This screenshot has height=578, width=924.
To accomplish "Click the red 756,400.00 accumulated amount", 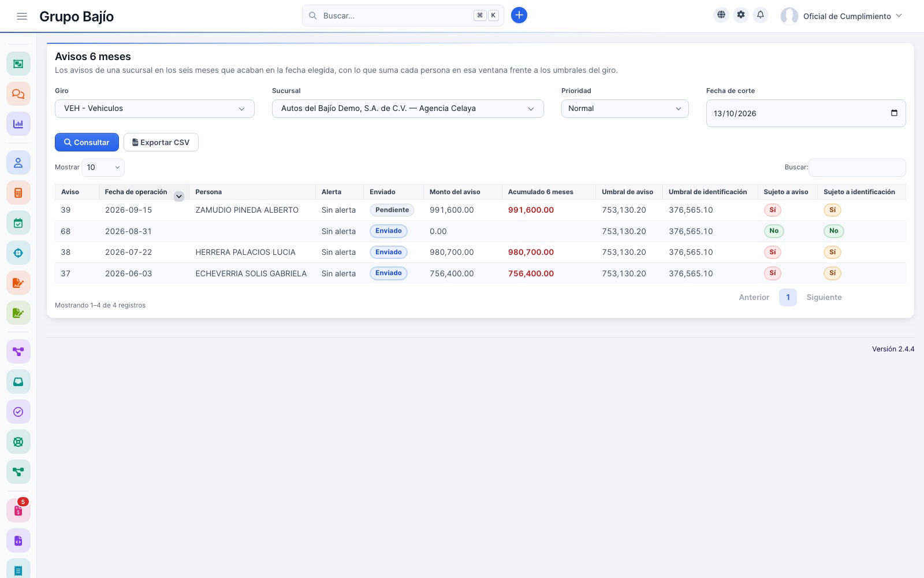I will [531, 274].
